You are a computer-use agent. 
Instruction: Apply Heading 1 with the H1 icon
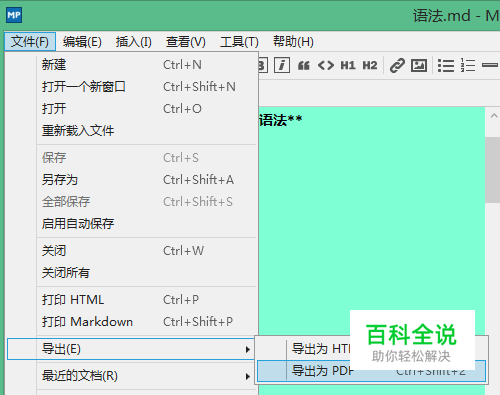coord(348,65)
